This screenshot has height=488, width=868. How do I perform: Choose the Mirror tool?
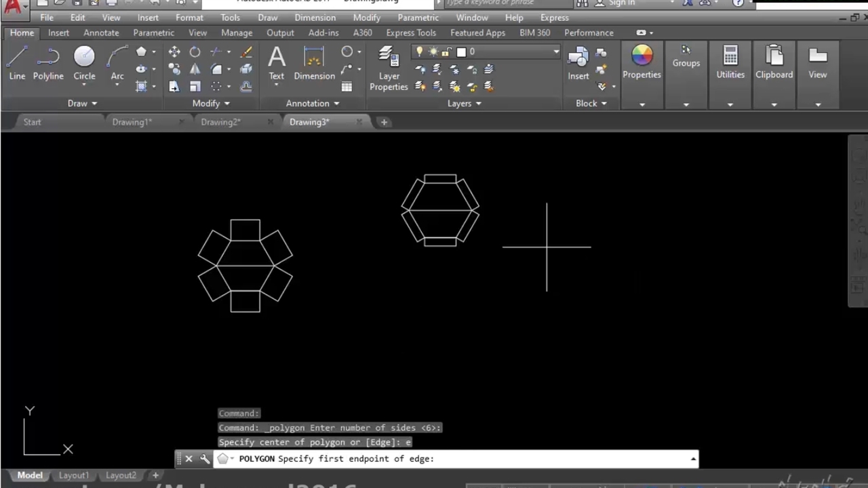195,69
